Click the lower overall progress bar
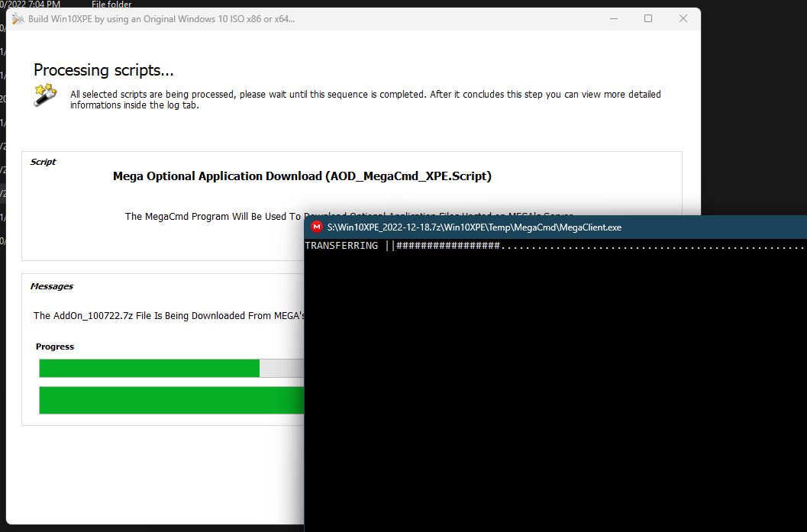The width and height of the screenshot is (807, 532). pyautogui.click(x=171, y=400)
